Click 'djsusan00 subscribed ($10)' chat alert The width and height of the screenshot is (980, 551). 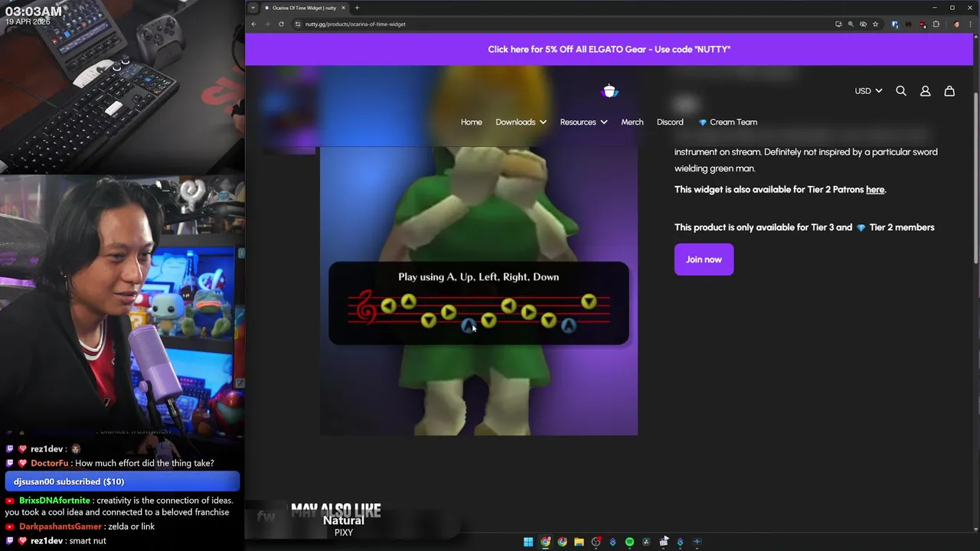coord(122,481)
